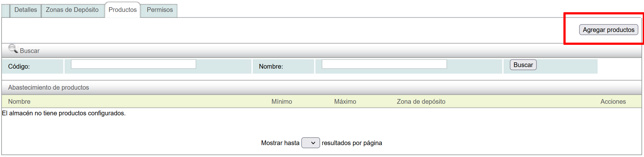Go to the Permisos tab
644x157 pixels.
160,10
